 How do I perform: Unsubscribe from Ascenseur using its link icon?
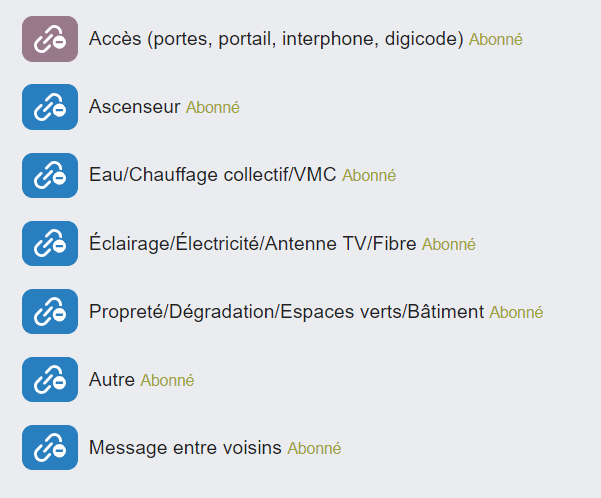(50, 107)
